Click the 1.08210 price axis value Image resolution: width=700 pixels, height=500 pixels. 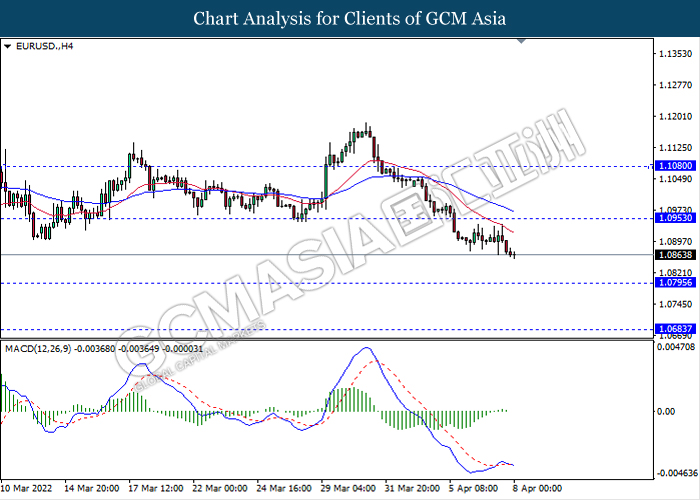[x=675, y=273]
